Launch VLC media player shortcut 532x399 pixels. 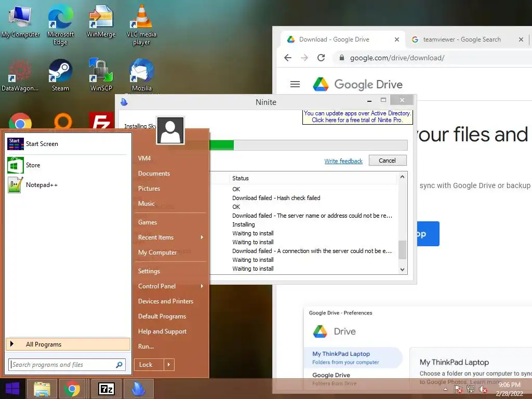(x=141, y=25)
